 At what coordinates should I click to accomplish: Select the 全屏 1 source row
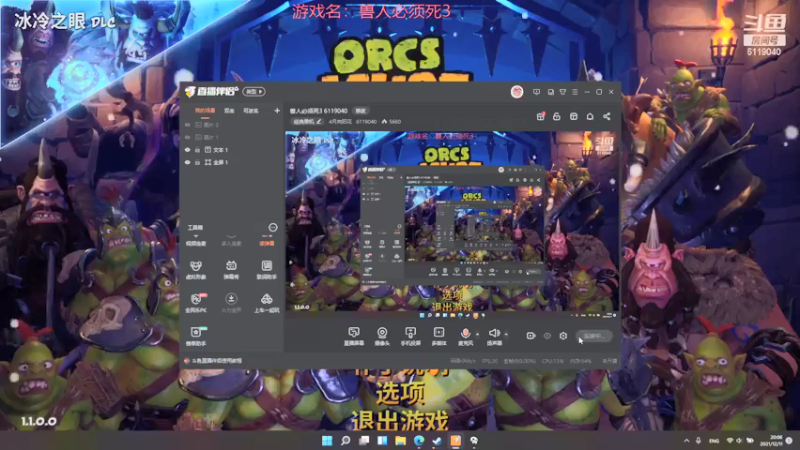(232, 162)
